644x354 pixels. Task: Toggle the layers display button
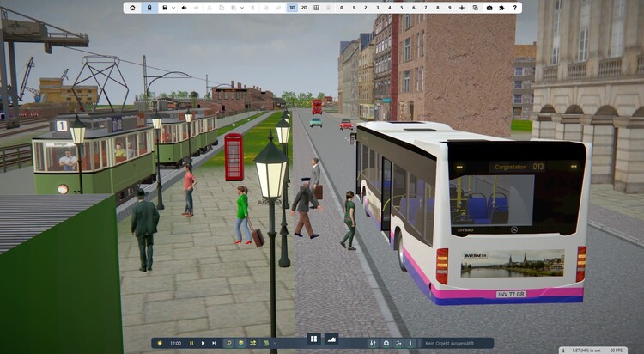[241, 343]
